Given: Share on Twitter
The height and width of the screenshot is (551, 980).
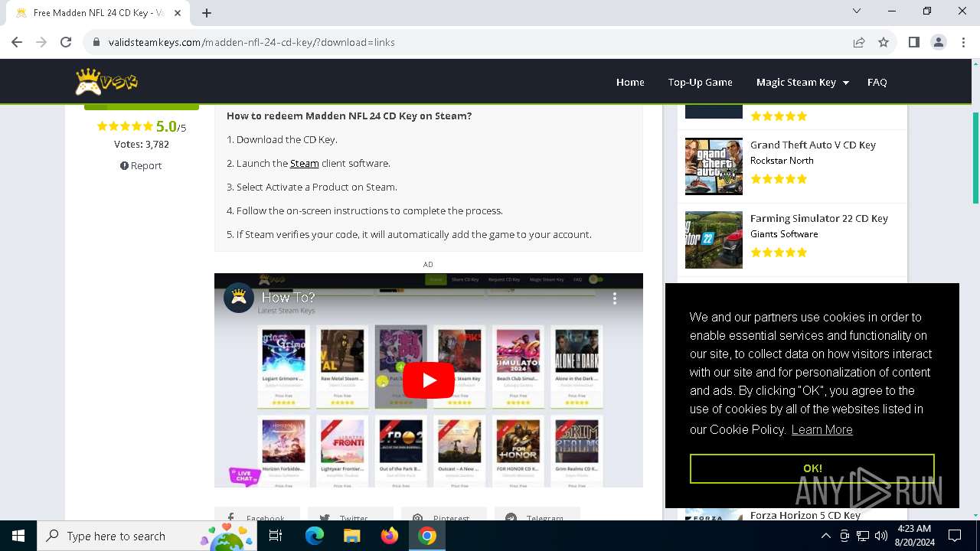Looking at the screenshot, I should point(350,514).
